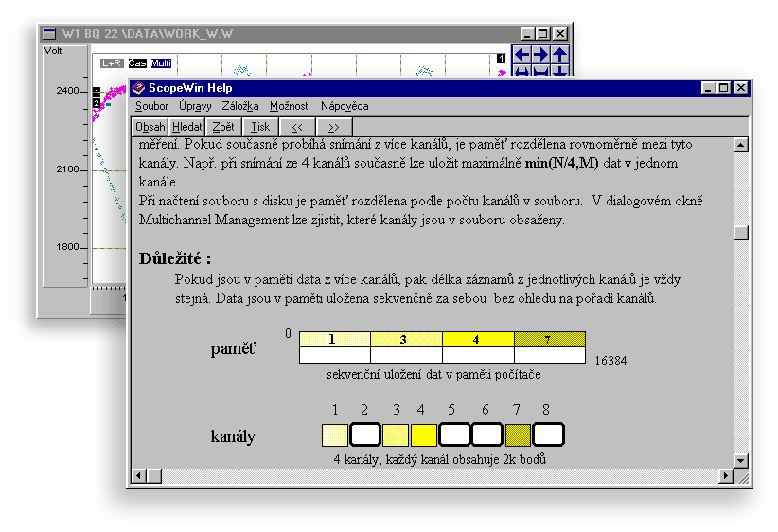Click the channel 1 pale yellow box
The image size is (778, 532).
click(x=335, y=435)
